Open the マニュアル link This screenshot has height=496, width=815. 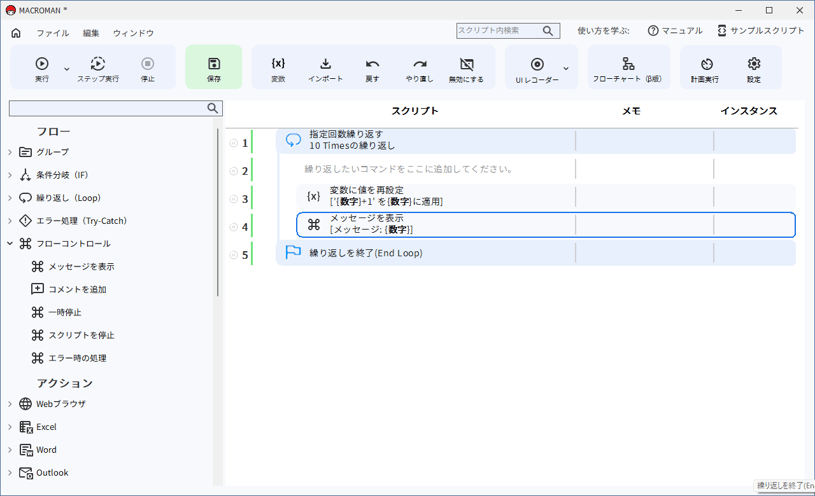(x=675, y=31)
